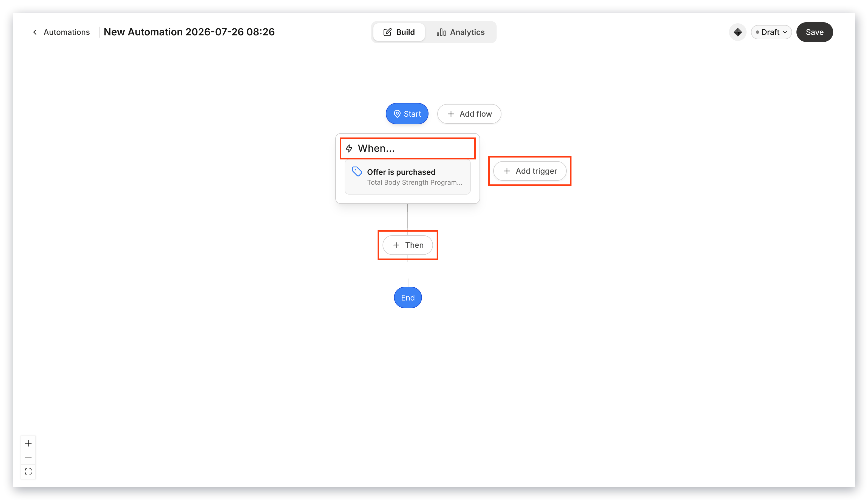Image resolution: width=868 pixels, height=500 pixels.
Task: Go back to the Automations list
Action: click(x=67, y=32)
